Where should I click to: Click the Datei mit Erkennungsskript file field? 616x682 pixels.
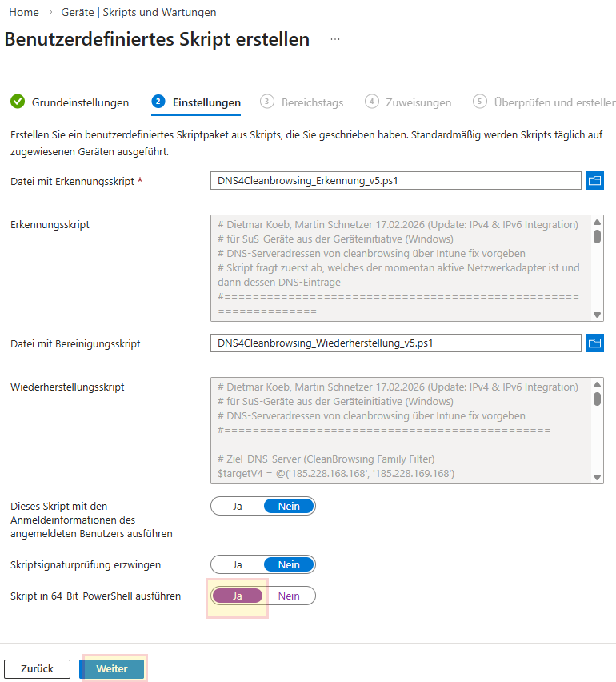[x=395, y=181]
